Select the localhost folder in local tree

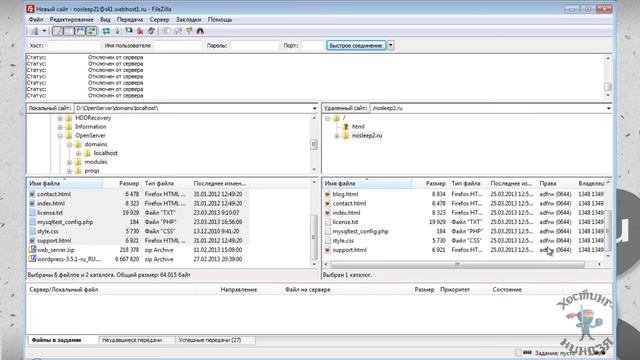coord(105,153)
